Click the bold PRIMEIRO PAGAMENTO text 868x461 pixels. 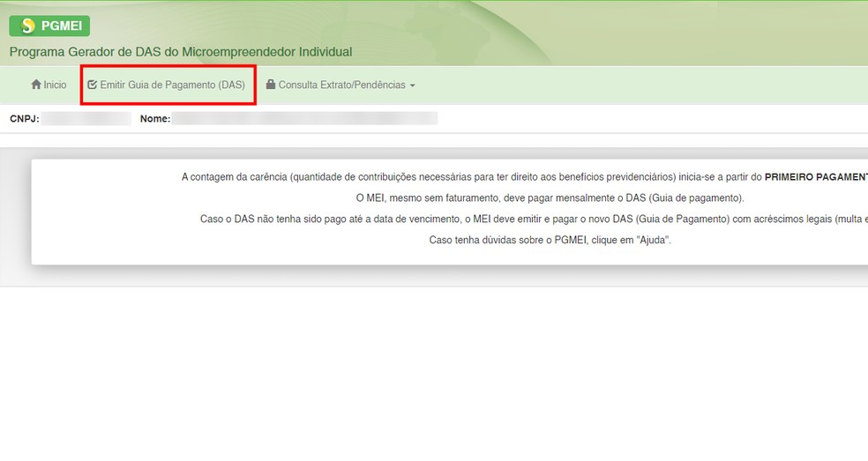point(816,177)
